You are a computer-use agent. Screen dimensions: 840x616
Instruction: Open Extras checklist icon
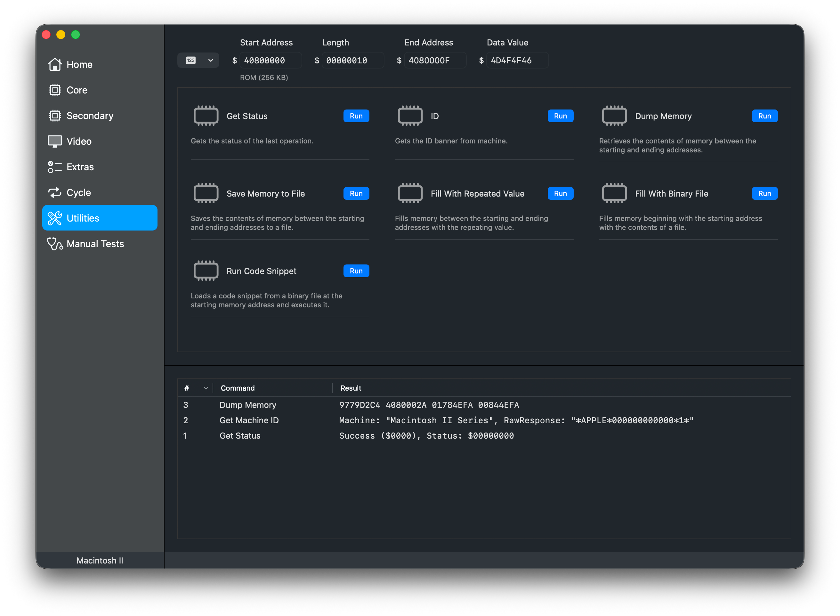pyautogui.click(x=54, y=167)
